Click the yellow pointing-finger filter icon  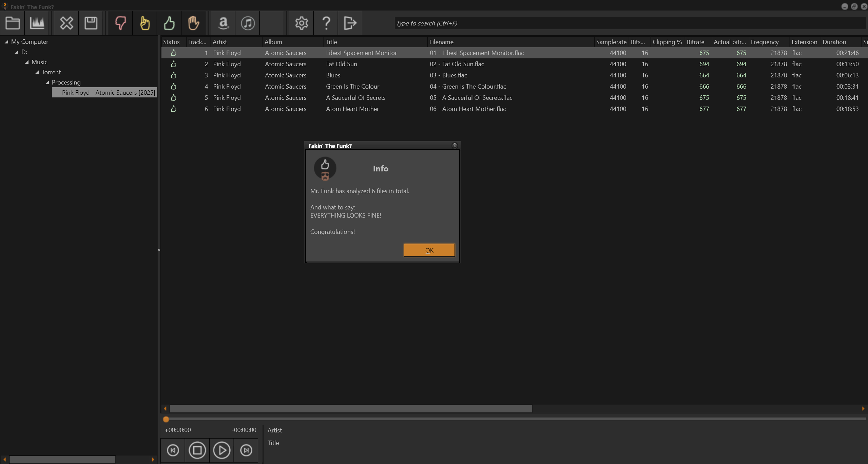pyautogui.click(x=145, y=23)
